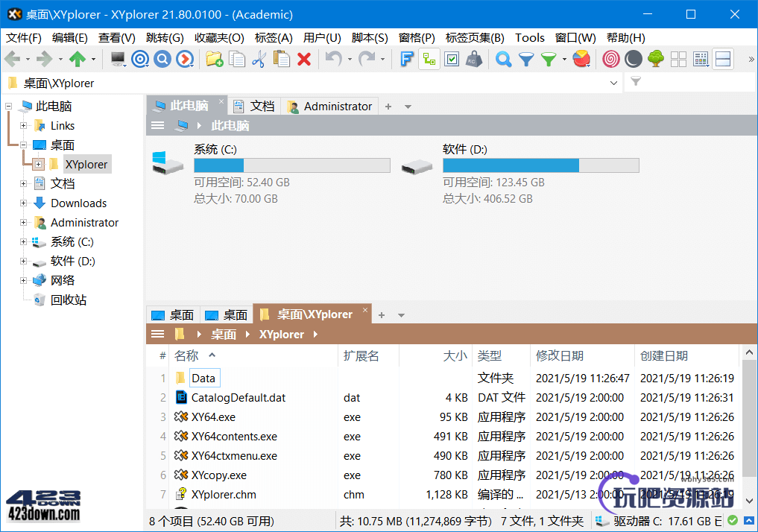Image resolution: width=758 pixels, height=532 pixels.
Task: Open lower pane breadcrumb hamburger menu
Action: coord(157,334)
